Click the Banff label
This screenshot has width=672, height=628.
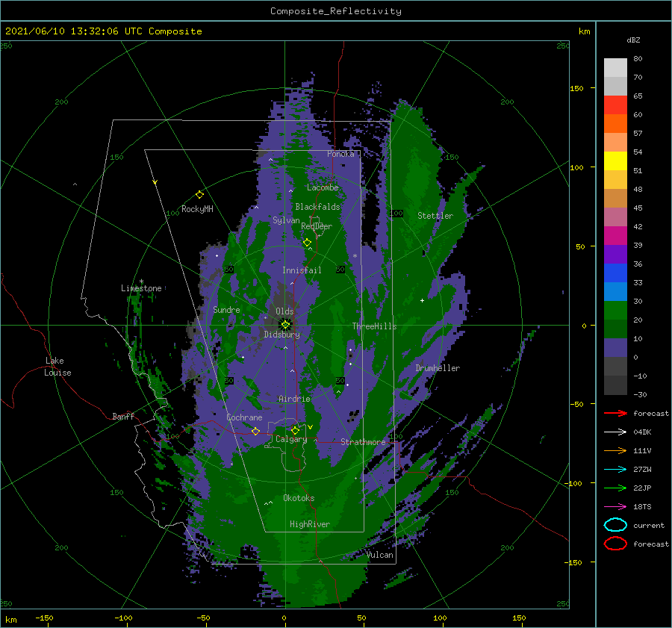click(x=123, y=416)
